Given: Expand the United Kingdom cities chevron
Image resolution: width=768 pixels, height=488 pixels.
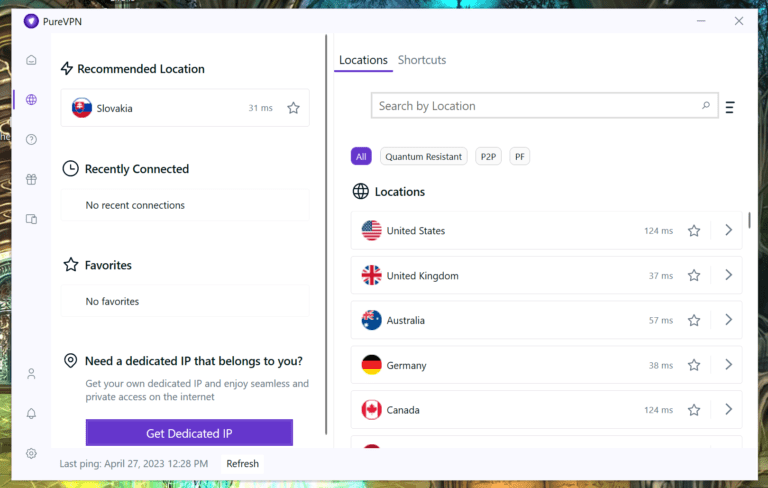Looking at the screenshot, I should click(728, 275).
